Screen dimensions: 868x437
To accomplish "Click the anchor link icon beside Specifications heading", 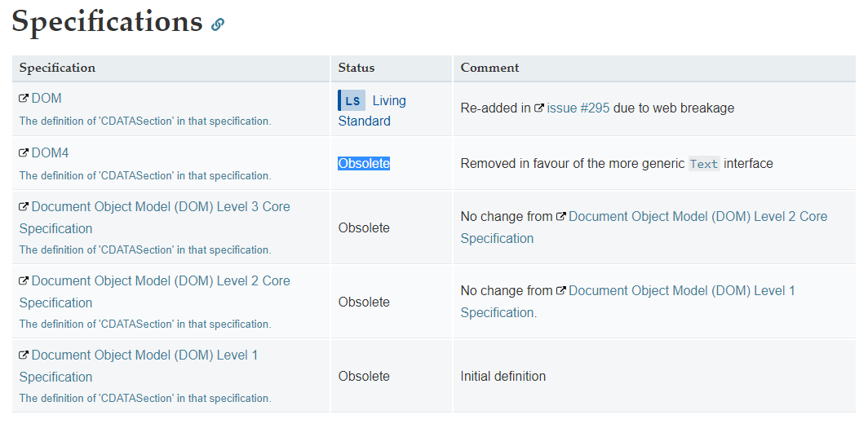I will tap(218, 24).
